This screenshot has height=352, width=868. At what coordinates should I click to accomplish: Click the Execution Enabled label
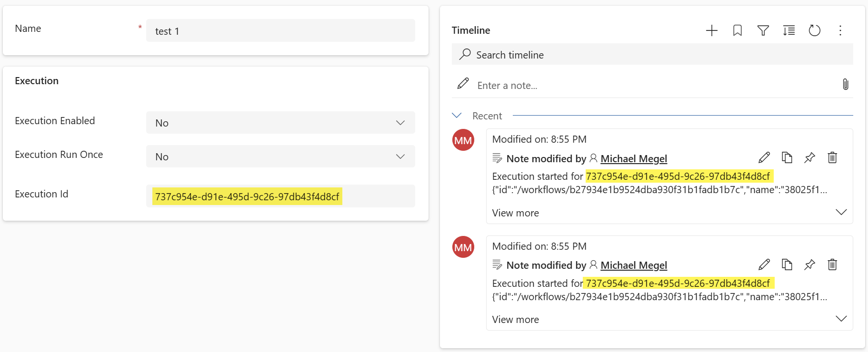[55, 121]
